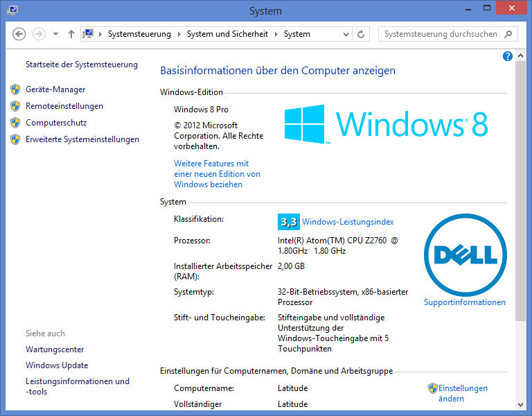Viewport: 532px width, 416px height.
Task: Click Einstellungen ändern link
Action: [463, 393]
